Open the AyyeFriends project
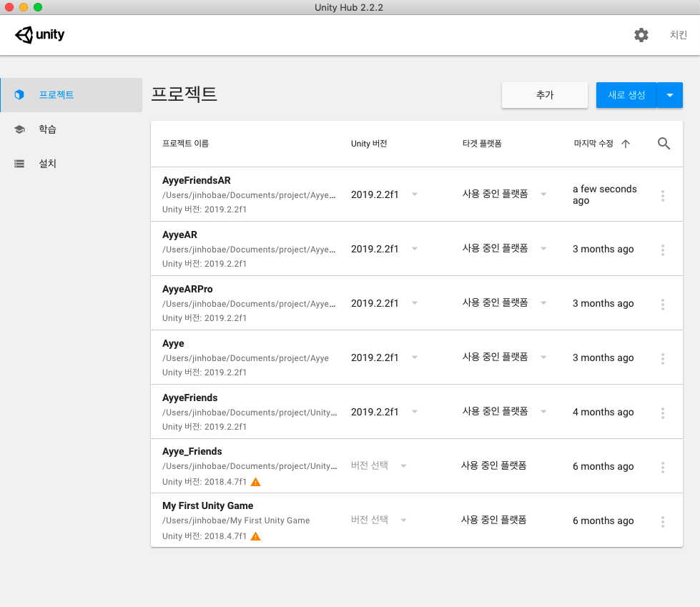Viewport: 700px width, 607px height. coord(417,412)
